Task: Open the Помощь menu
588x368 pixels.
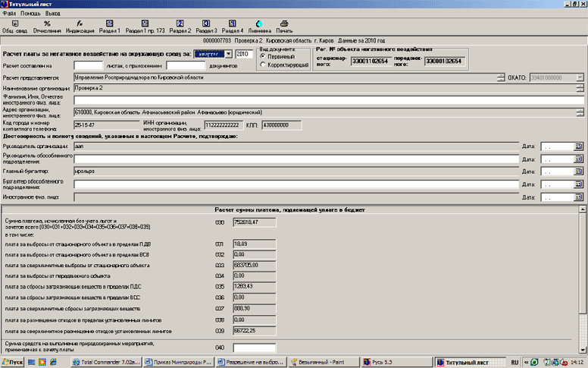Action: click(31, 14)
